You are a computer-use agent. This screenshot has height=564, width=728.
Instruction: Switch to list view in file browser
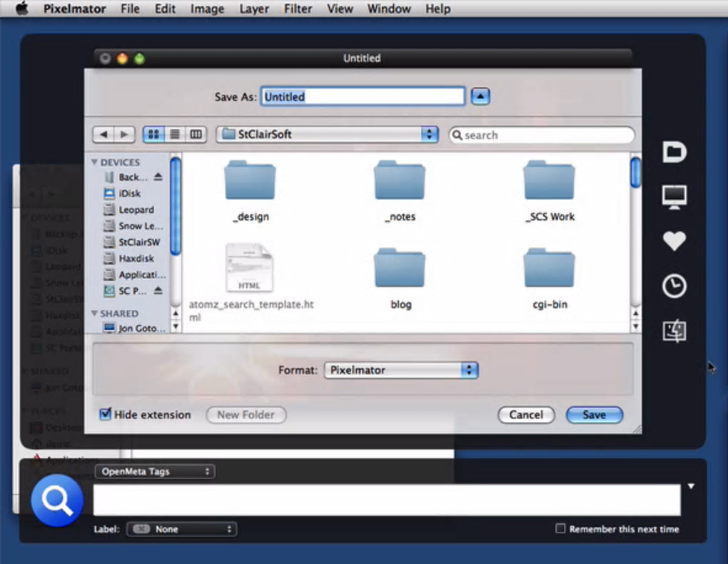(174, 134)
